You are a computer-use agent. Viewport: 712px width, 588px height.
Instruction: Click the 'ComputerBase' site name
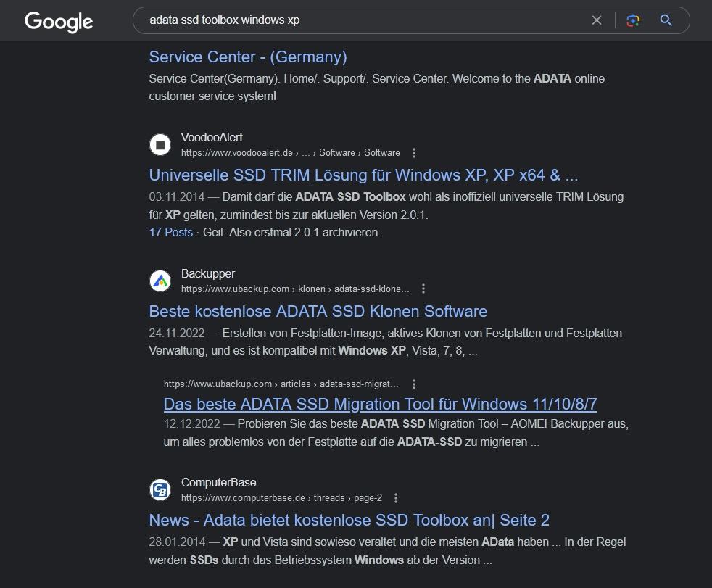point(219,483)
